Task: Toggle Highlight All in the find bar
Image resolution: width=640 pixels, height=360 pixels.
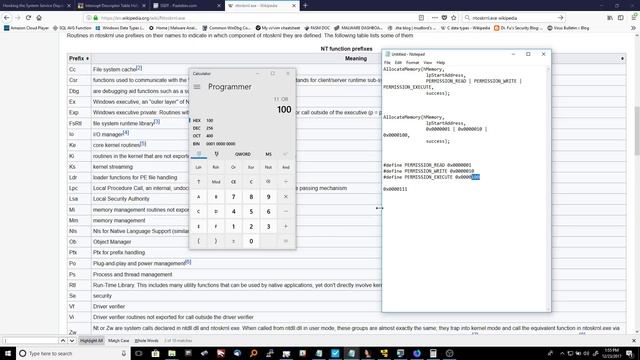Action: click(x=91, y=340)
